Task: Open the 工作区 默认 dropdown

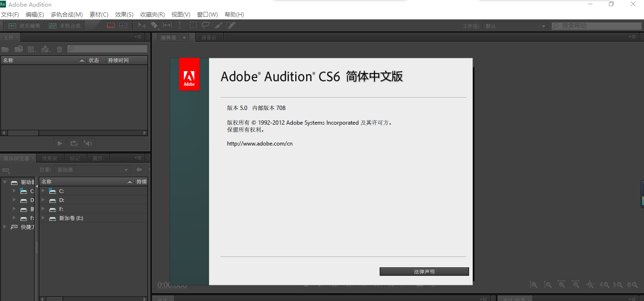Action: coord(515,26)
